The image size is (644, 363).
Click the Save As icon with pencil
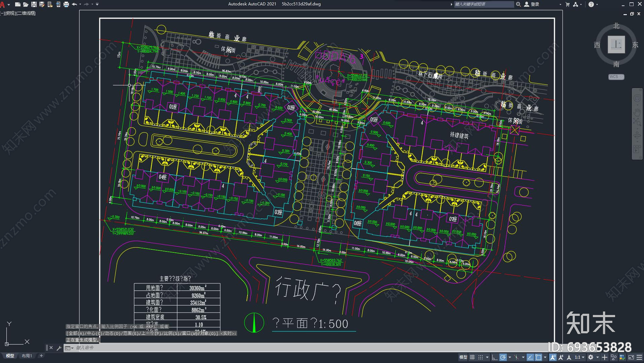42,4
